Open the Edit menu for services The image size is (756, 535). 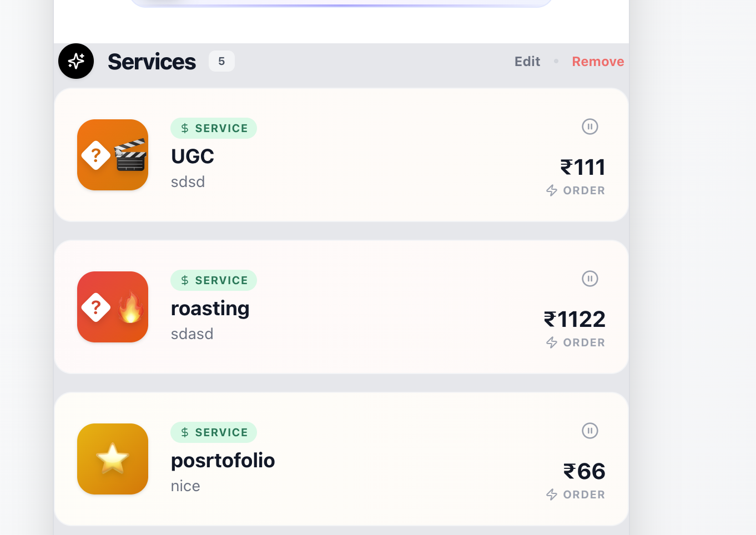[x=527, y=61]
